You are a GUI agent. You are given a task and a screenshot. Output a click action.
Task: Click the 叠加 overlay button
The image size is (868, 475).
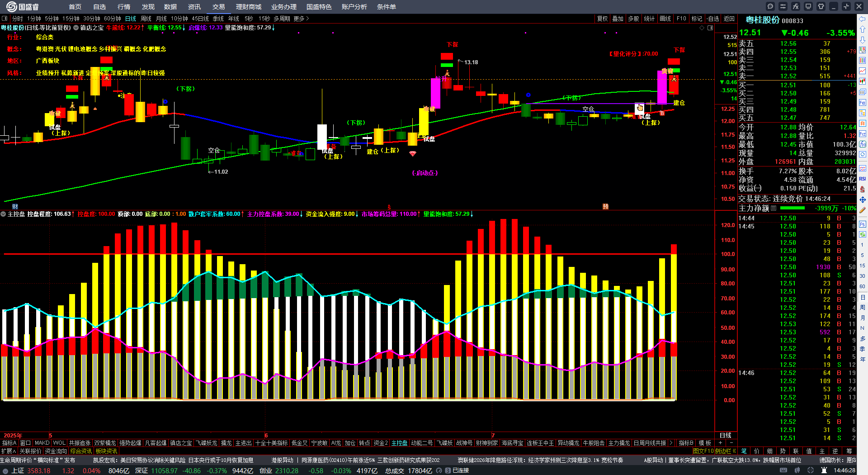(618, 19)
